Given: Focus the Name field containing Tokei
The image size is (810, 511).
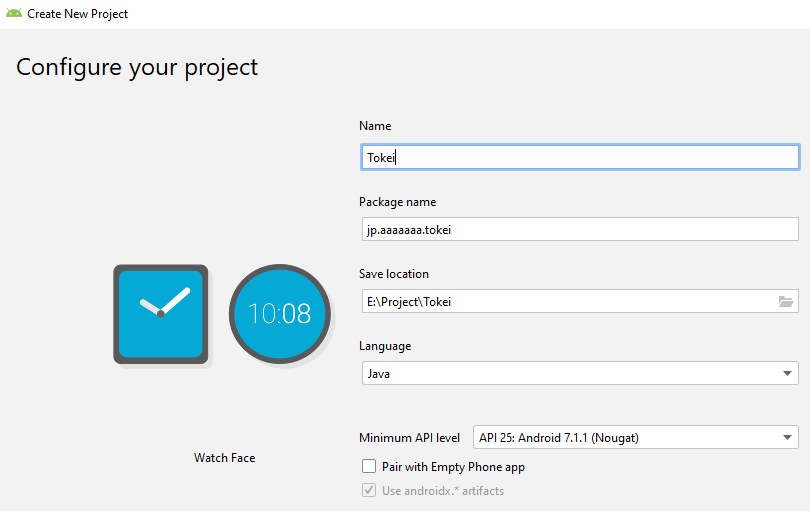Looking at the screenshot, I should click(578, 157).
